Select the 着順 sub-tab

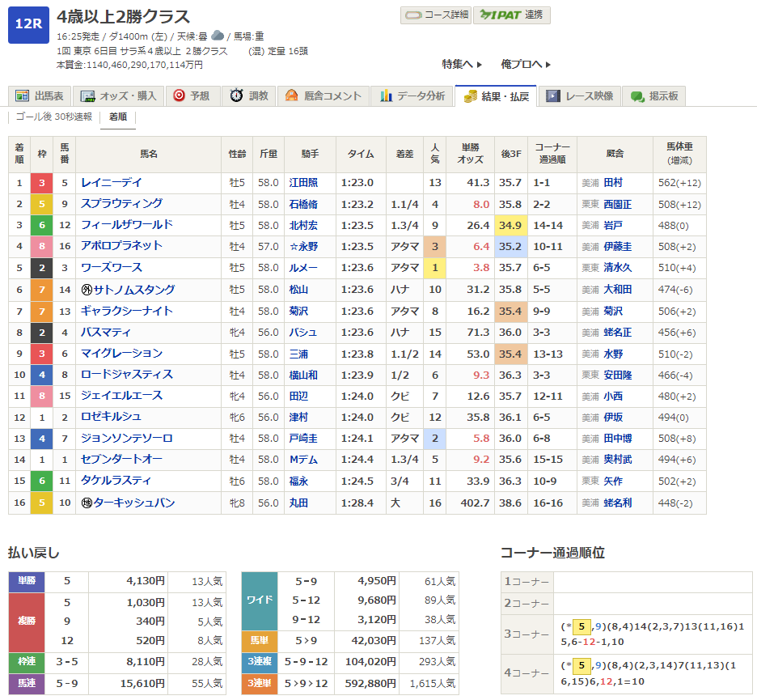[118, 117]
